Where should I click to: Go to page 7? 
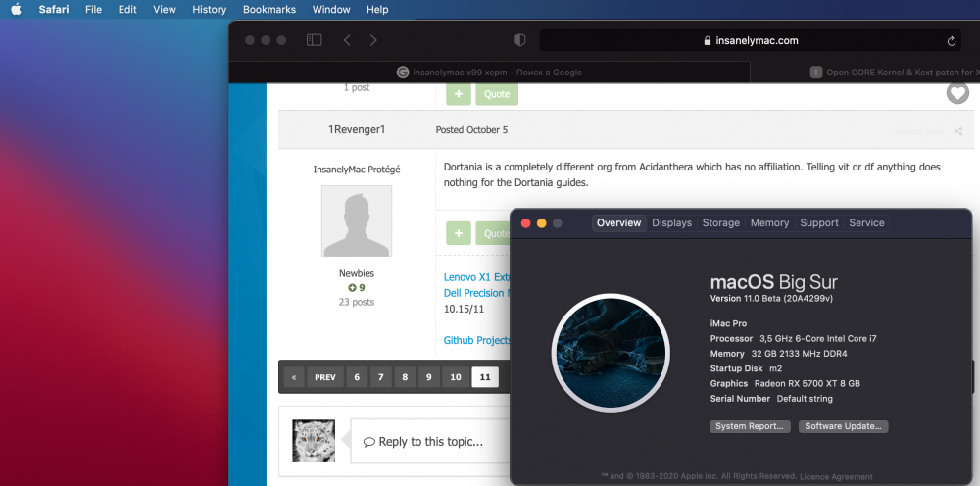380,377
